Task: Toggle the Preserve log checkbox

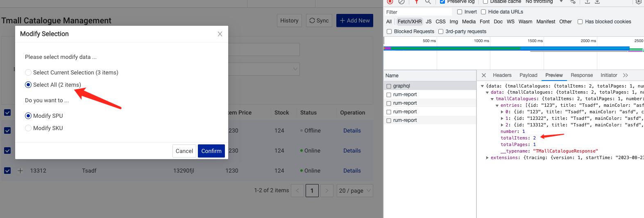Action: (x=442, y=2)
